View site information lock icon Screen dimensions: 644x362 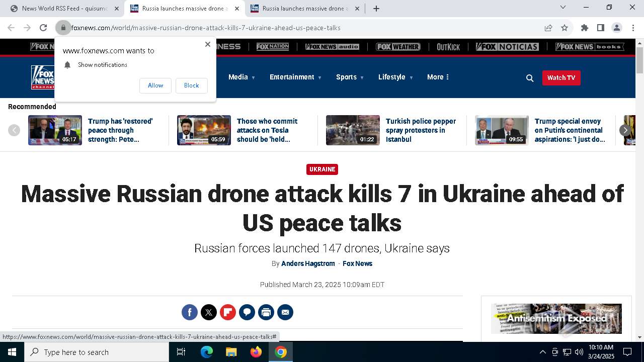[x=63, y=28]
